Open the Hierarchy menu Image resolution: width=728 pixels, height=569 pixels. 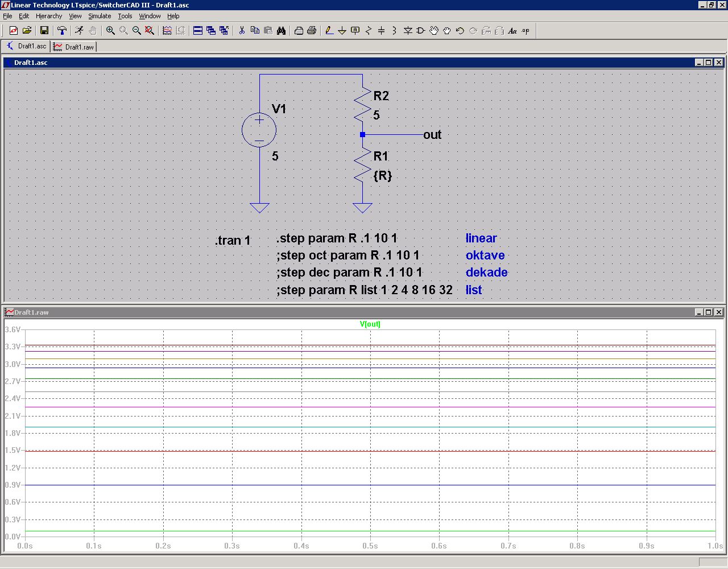[49, 16]
